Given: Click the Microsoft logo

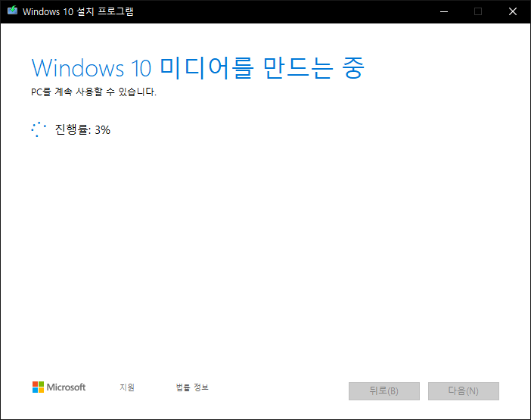Looking at the screenshot, I should pos(59,387).
